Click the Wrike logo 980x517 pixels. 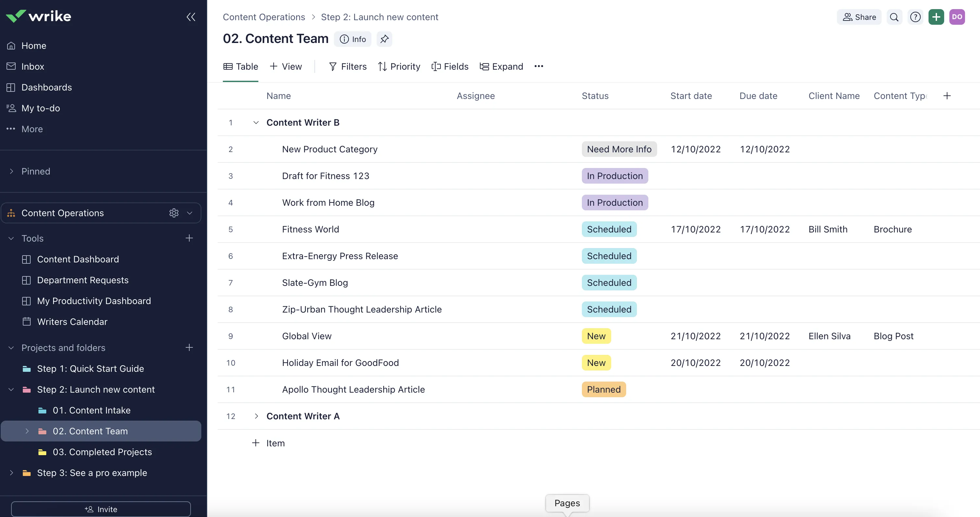point(38,16)
